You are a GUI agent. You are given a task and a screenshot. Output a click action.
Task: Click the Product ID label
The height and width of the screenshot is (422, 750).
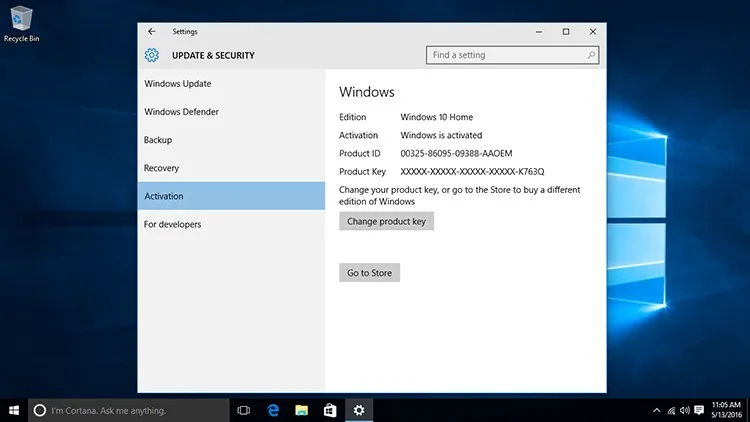click(360, 154)
